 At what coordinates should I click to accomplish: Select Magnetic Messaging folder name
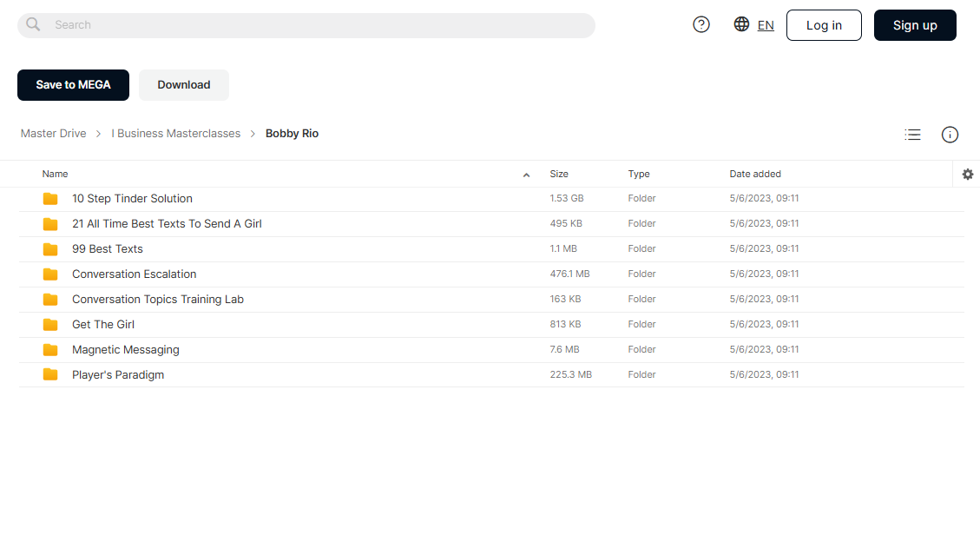[126, 350]
